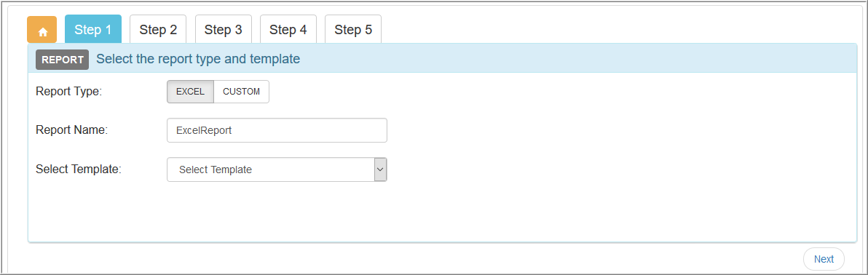Focus the Report Name input field
Viewport: 868px width, 275px height.
[277, 130]
